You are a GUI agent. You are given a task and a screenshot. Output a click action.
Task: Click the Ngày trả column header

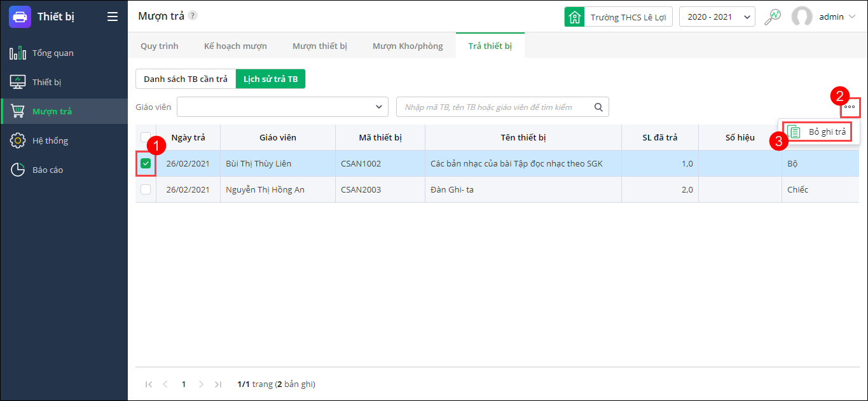click(x=188, y=137)
